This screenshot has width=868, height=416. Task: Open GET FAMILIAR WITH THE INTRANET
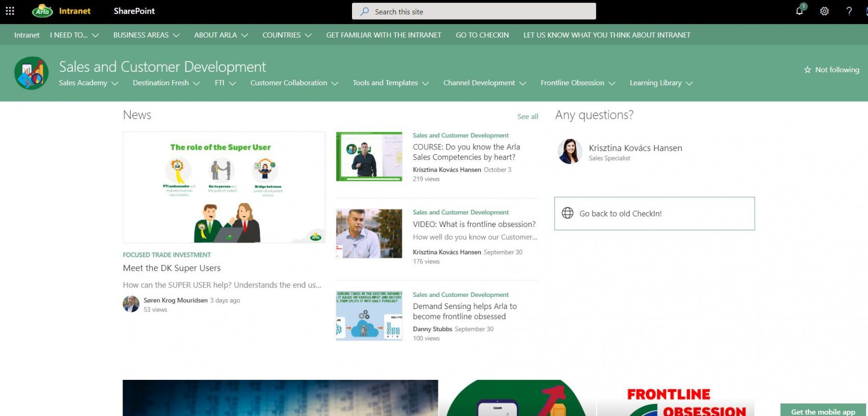point(383,35)
